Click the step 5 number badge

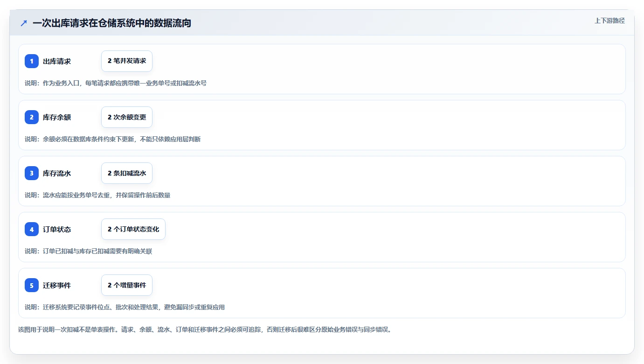[x=32, y=285]
